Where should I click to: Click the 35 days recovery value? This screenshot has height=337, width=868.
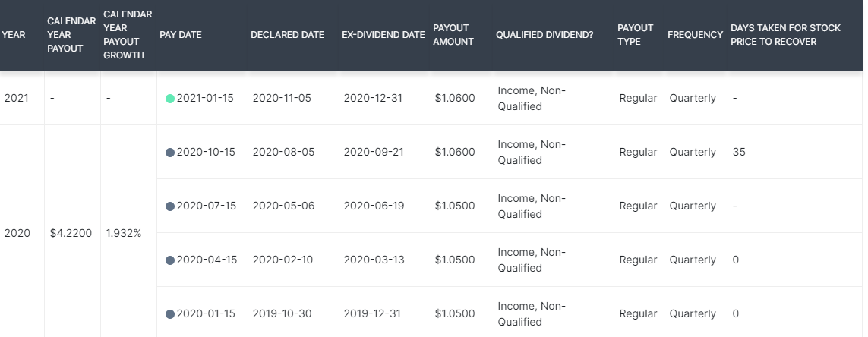pos(738,152)
